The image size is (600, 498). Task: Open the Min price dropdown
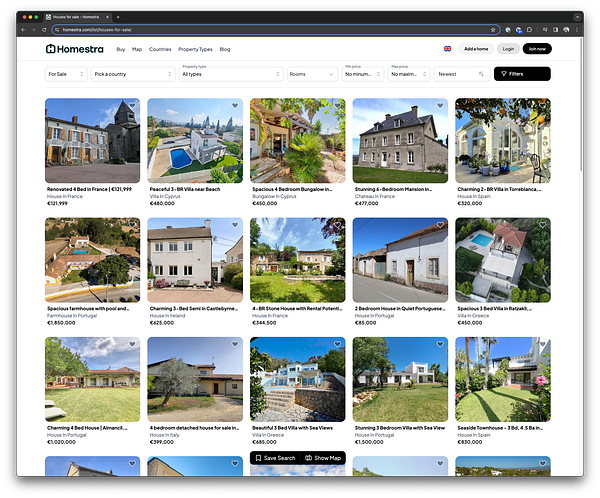click(363, 74)
